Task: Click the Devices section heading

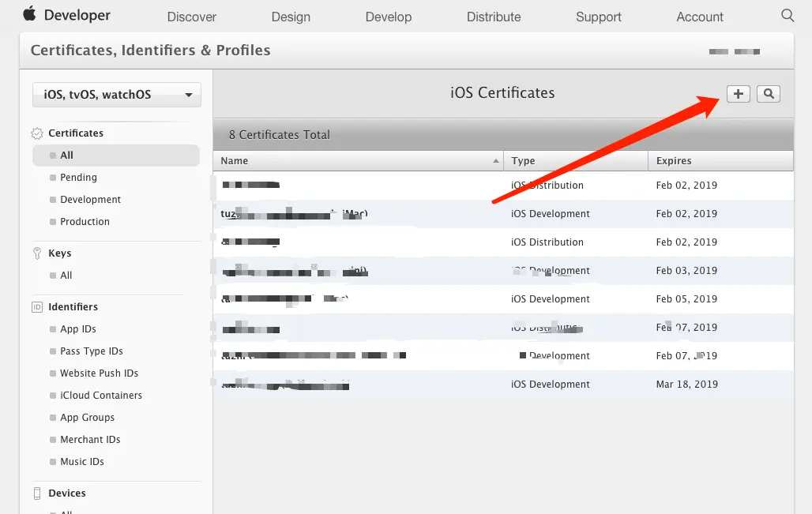Action: pyautogui.click(x=67, y=493)
